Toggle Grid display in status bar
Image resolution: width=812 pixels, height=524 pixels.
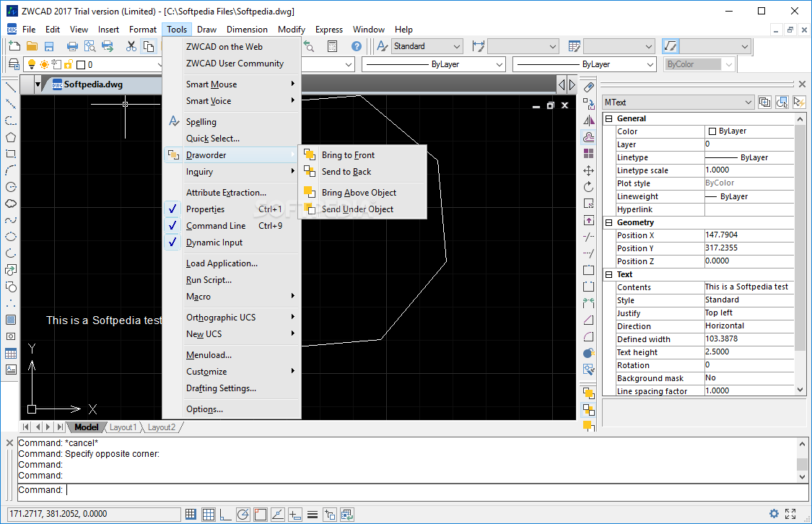pos(208,514)
